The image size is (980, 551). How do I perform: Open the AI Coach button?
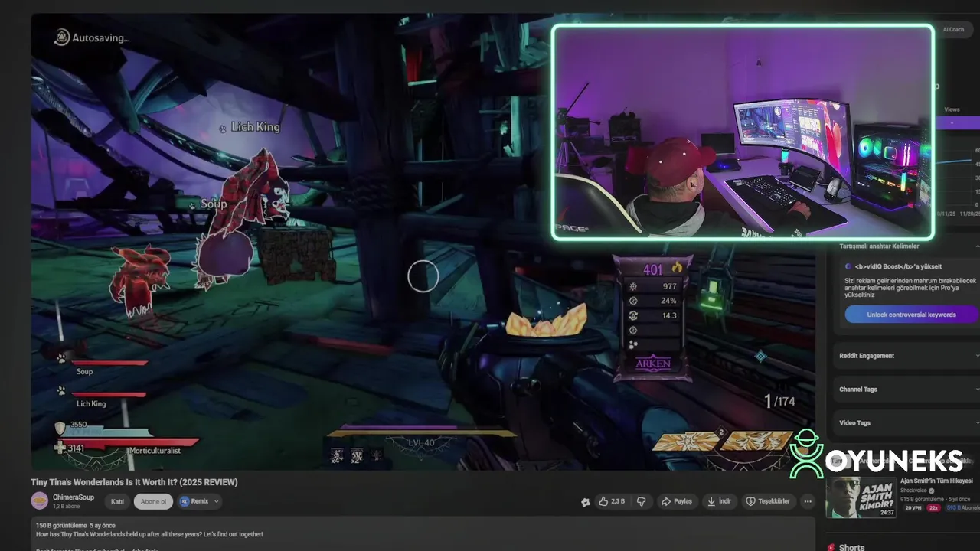[953, 29]
